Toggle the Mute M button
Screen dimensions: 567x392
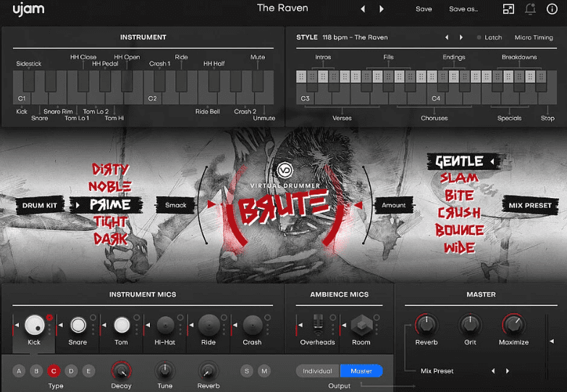click(264, 371)
